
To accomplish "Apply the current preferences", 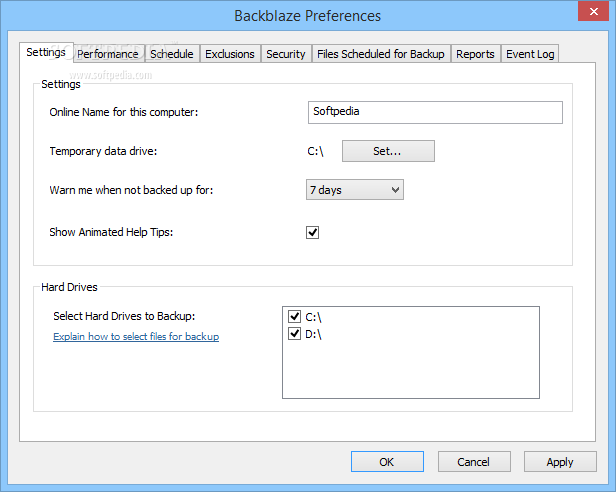I will (x=560, y=462).
